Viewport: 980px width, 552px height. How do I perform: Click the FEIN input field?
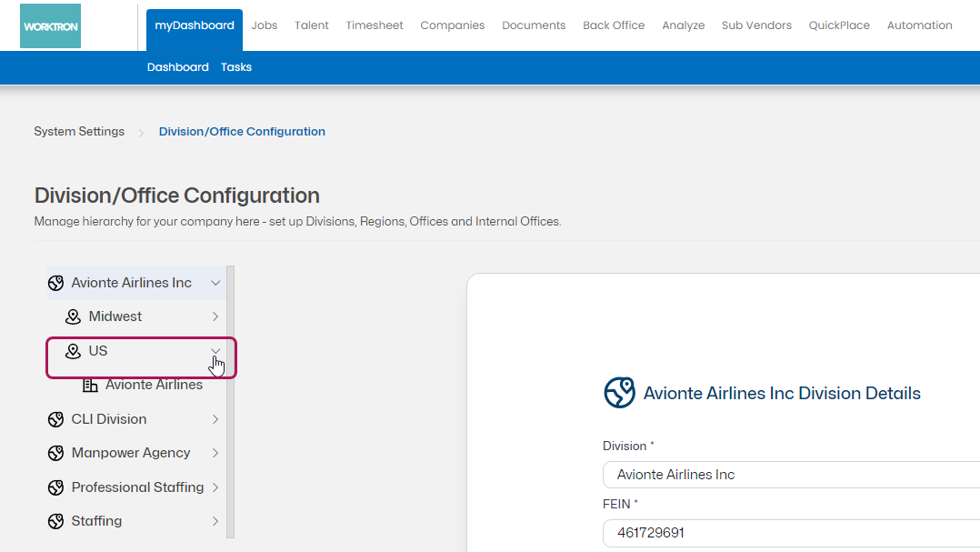[x=791, y=533]
